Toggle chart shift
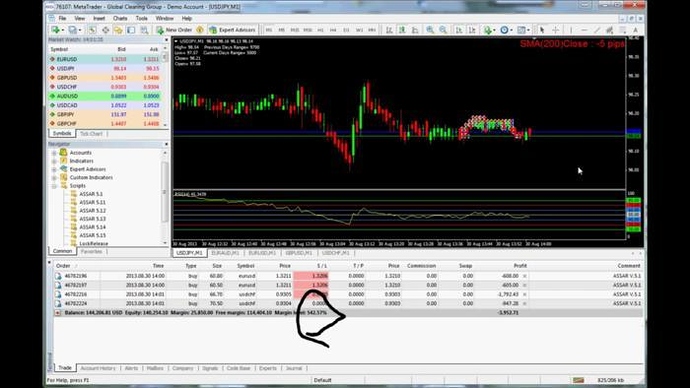 (x=472, y=30)
